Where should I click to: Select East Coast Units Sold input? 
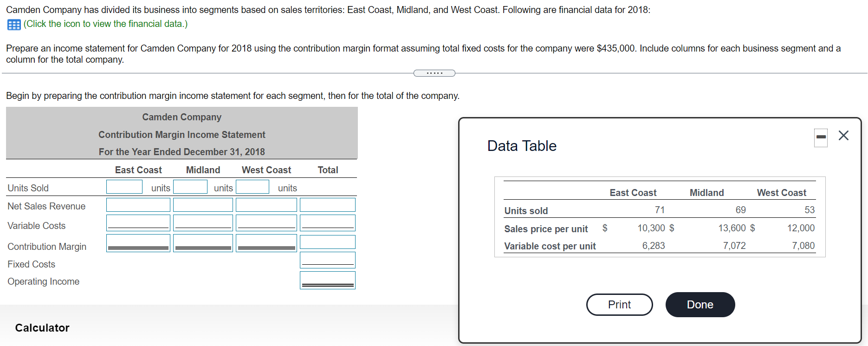click(x=124, y=187)
